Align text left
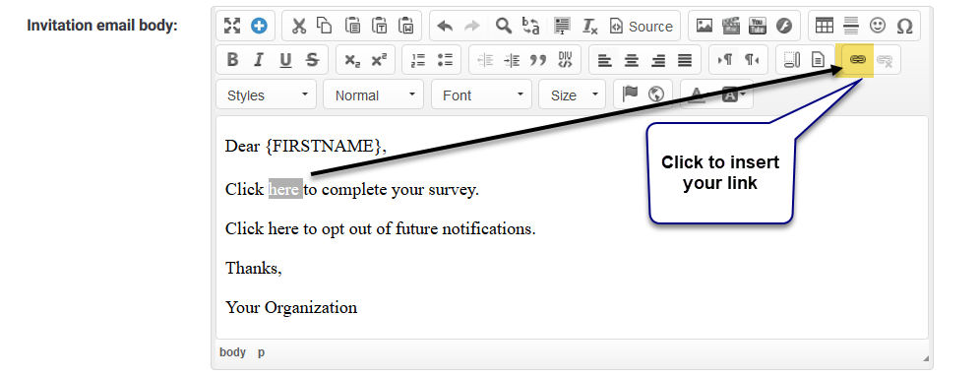980x377 pixels. (x=604, y=60)
